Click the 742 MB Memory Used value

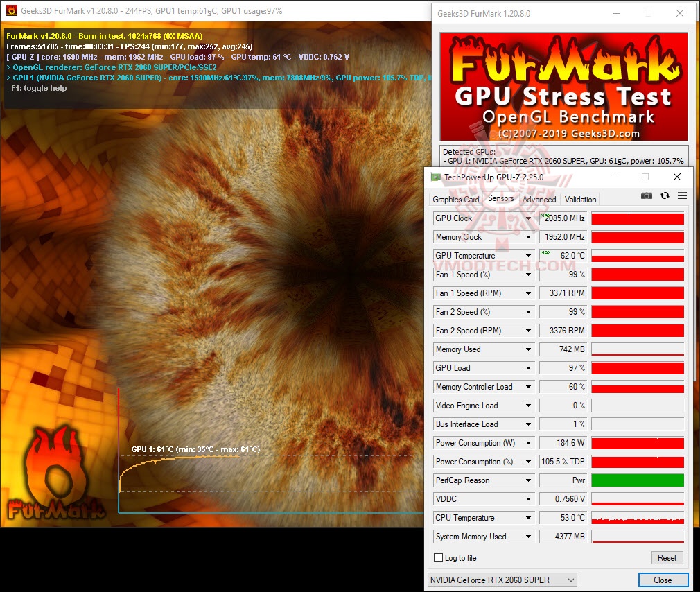(x=563, y=349)
